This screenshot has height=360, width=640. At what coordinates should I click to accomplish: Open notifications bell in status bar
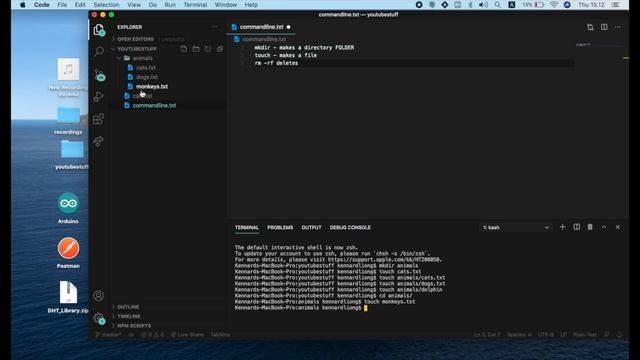(x=620, y=335)
